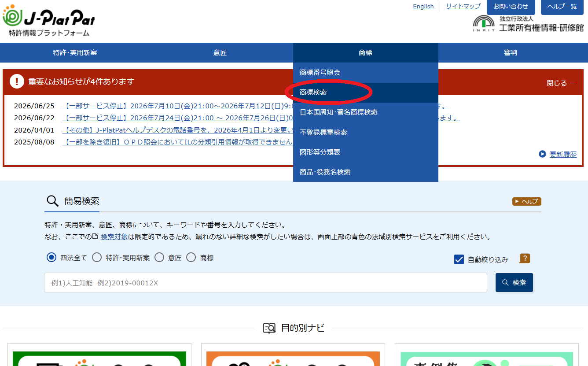Uncheck the 自動絞り込み checkbox

pyautogui.click(x=459, y=259)
